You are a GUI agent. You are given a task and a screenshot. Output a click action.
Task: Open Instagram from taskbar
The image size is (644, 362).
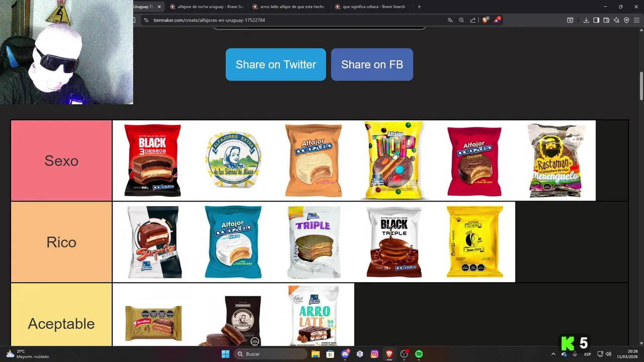pos(374,354)
